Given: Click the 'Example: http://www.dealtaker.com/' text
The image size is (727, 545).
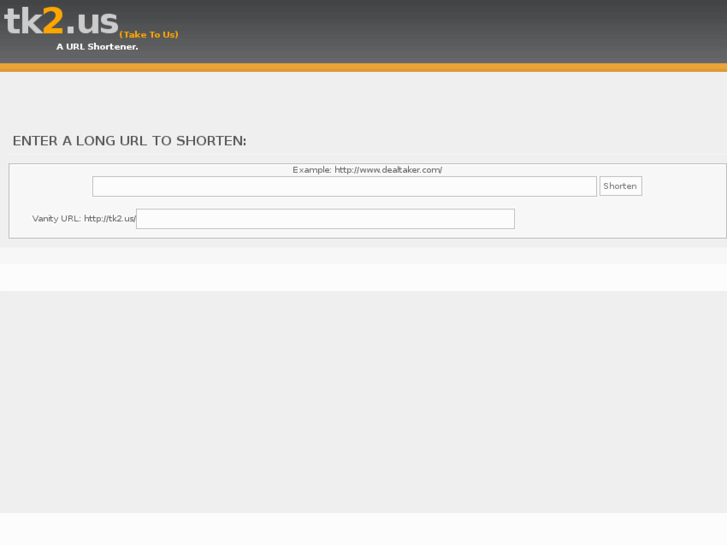Looking at the screenshot, I should click(367, 170).
